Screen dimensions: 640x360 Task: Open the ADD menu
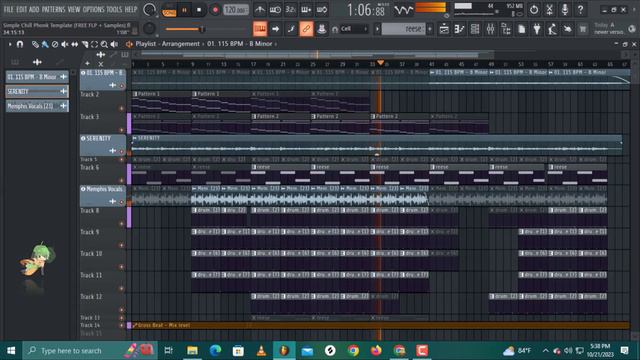(x=34, y=9)
